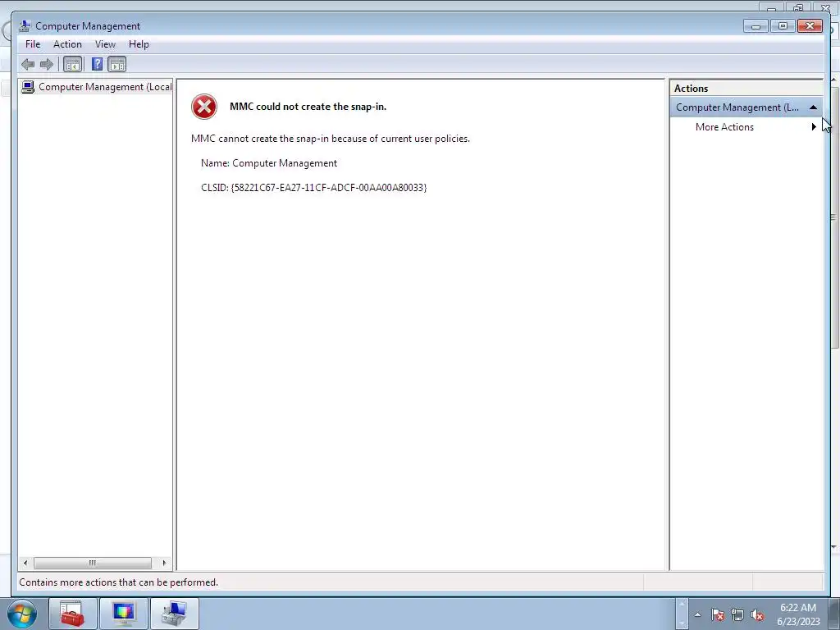Select Computer Management (Local) tree node
Viewport: 840px width, 630px height.
[97, 87]
